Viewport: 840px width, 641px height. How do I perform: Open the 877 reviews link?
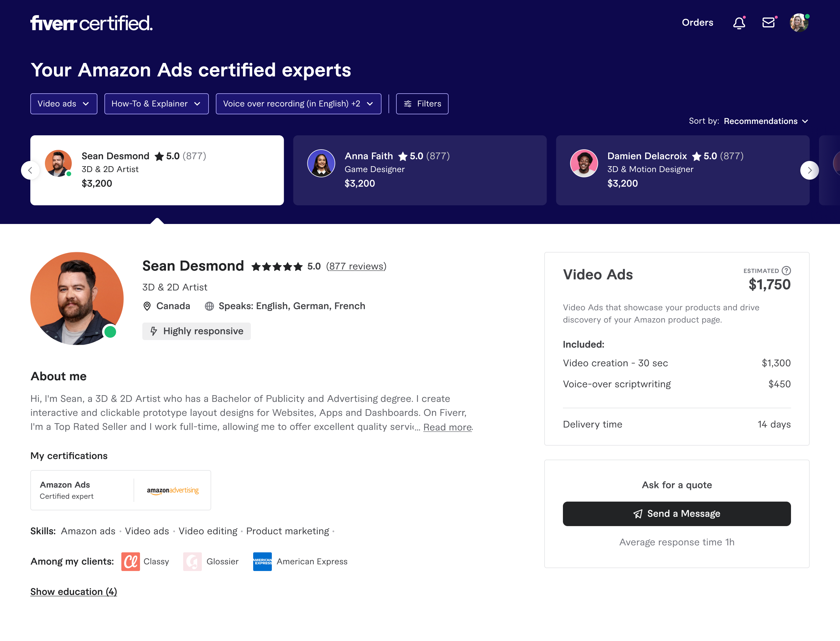[356, 266]
